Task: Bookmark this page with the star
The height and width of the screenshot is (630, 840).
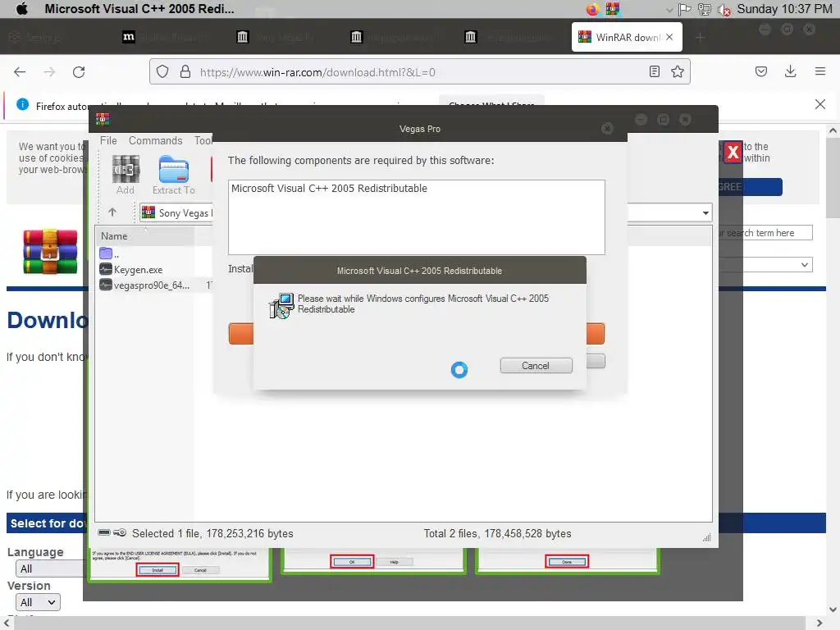Action: pyautogui.click(x=678, y=72)
